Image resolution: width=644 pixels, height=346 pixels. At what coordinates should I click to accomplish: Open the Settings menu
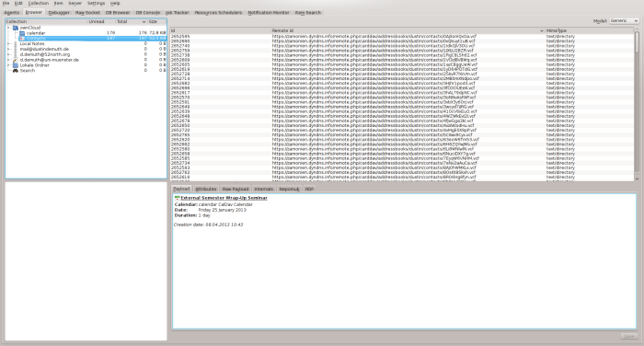[x=96, y=4]
